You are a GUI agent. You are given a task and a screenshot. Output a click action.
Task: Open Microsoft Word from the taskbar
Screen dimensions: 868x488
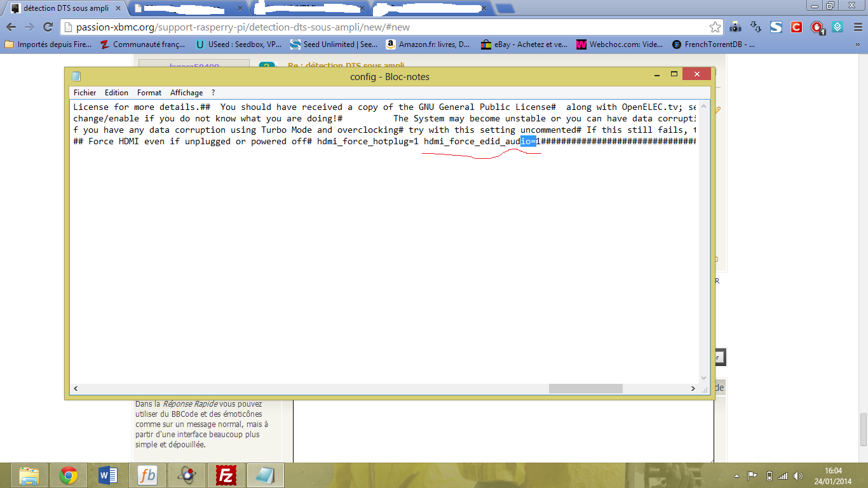coord(108,475)
